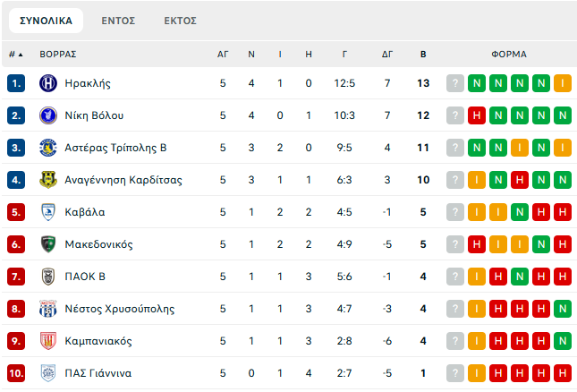Viewport: 577px width, 392px height.
Task: Switch to the ΕΝΤΟΣ tab
Action: coord(118,21)
